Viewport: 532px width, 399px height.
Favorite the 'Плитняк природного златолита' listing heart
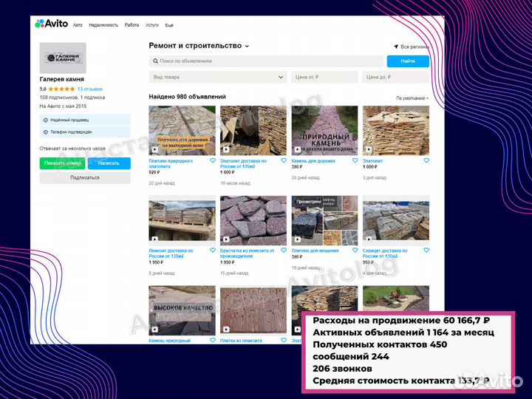[212, 160]
